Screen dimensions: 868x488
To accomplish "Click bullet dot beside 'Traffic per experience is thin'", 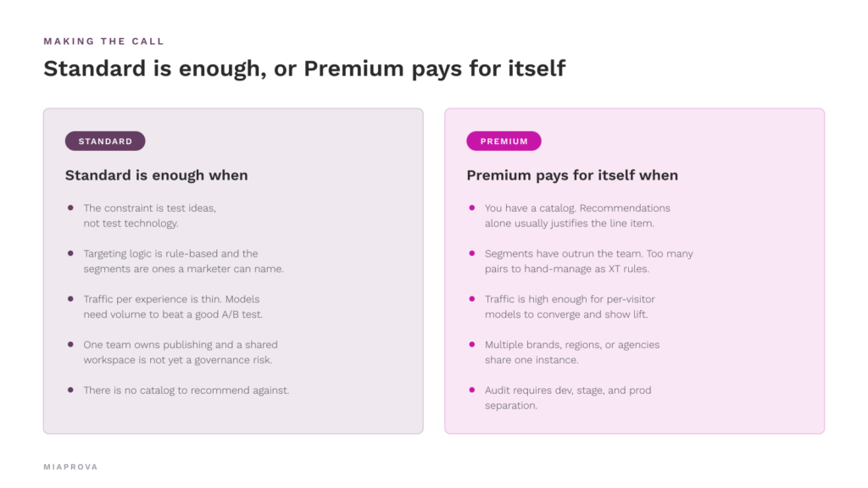I will coord(70,299).
